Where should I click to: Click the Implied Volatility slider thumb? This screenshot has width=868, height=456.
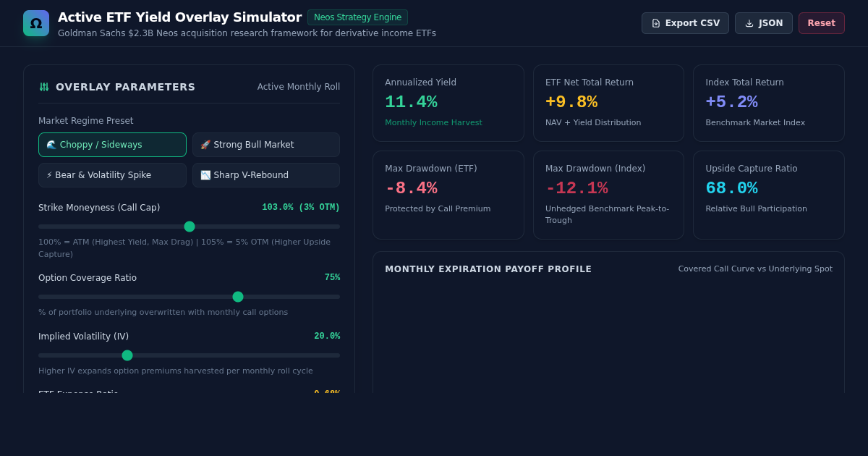click(127, 355)
